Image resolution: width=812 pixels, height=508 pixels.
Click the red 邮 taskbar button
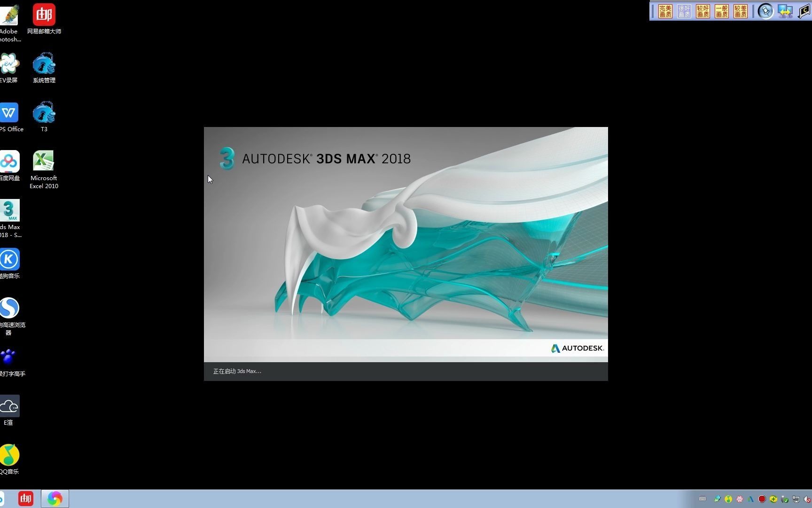[x=26, y=499]
